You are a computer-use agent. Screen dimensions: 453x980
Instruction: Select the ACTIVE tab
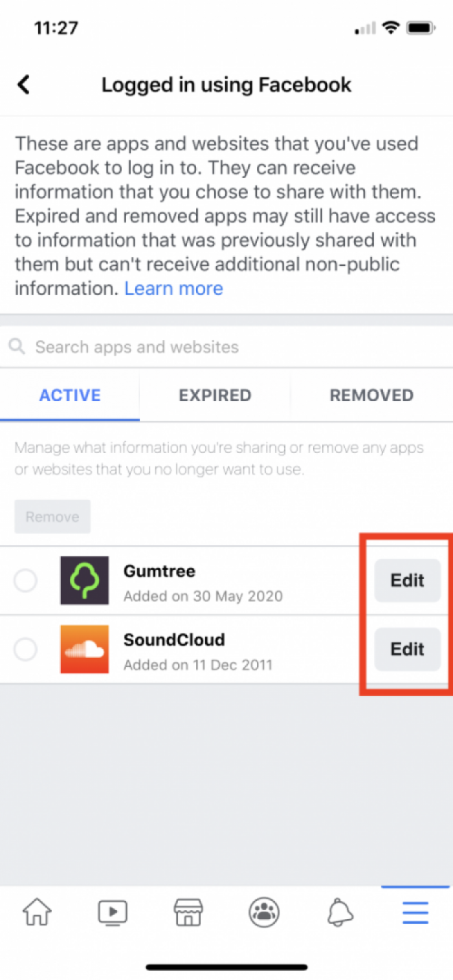pos(70,395)
